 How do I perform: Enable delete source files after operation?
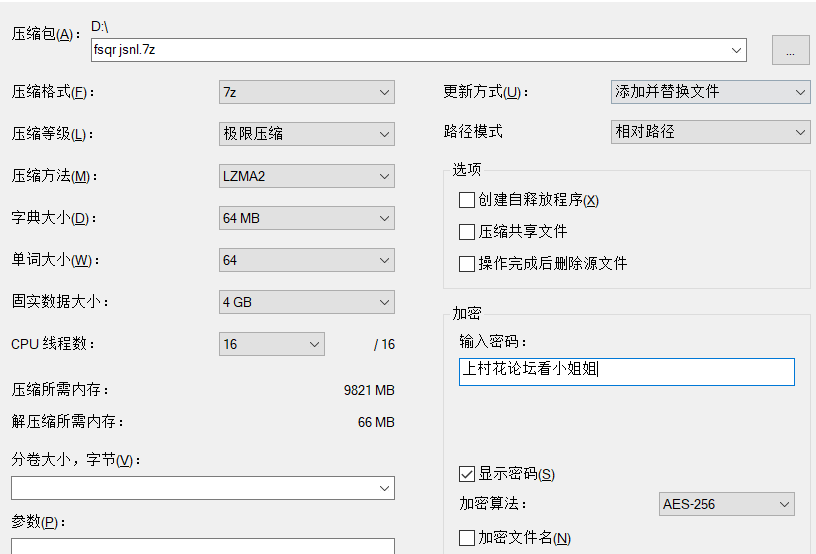467,264
